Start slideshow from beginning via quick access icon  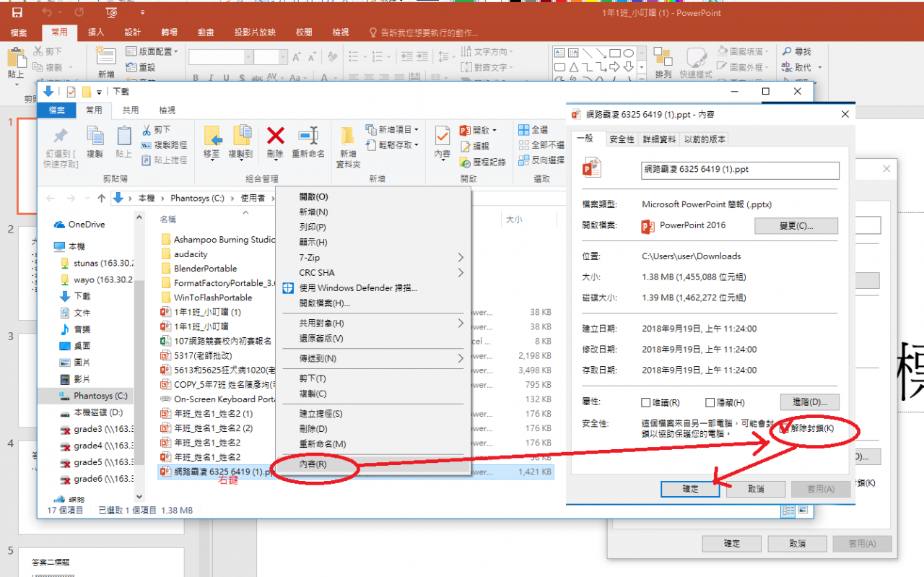(x=111, y=12)
